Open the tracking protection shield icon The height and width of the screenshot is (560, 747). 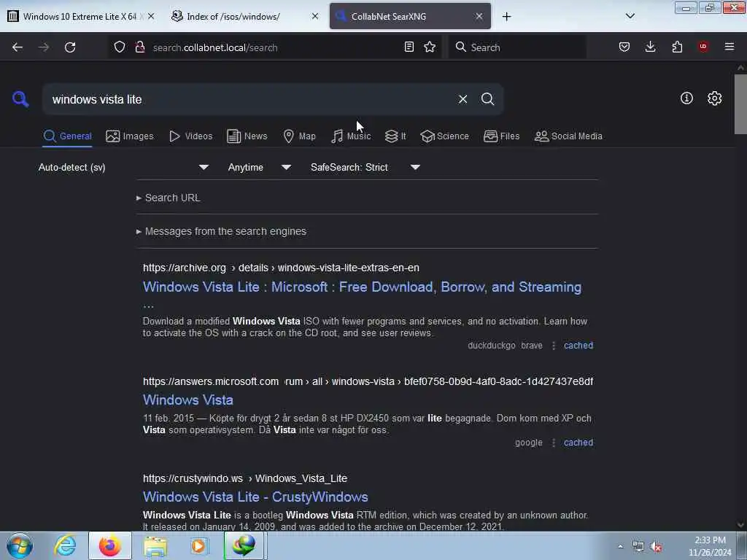[x=120, y=47]
